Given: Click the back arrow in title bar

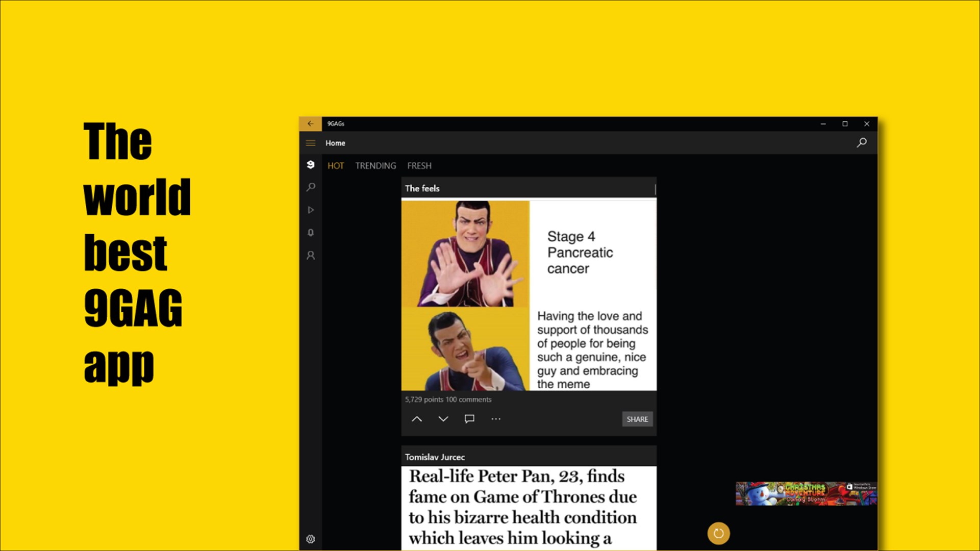Looking at the screenshot, I should [x=310, y=123].
